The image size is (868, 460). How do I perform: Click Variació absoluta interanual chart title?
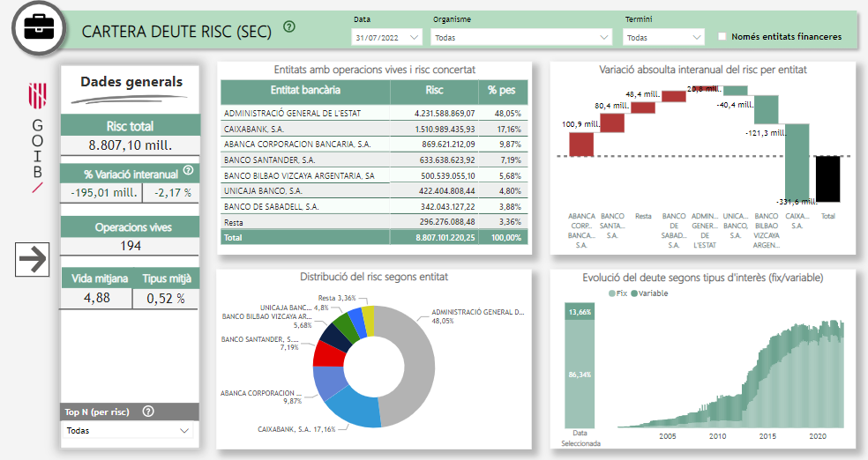coord(702,70)
